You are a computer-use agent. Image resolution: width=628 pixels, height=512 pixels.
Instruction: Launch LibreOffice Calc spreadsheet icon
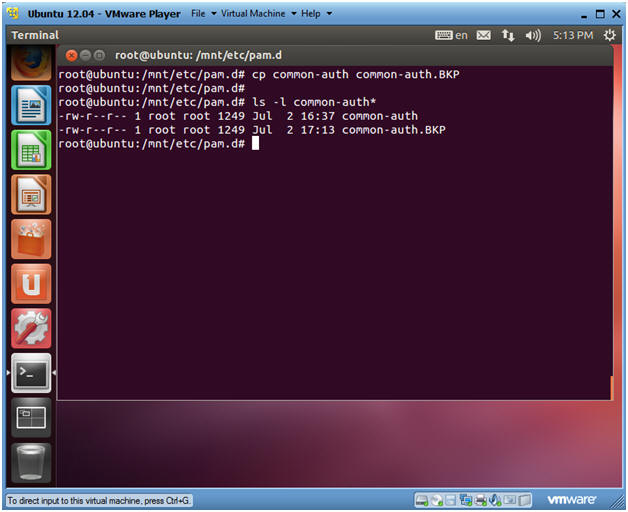tap(31, 150)
